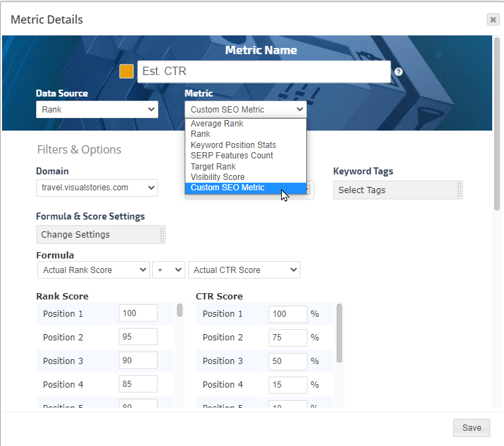Expand the Domain dropdown
This screenshot has height=446, width=504.
(96, 188)
